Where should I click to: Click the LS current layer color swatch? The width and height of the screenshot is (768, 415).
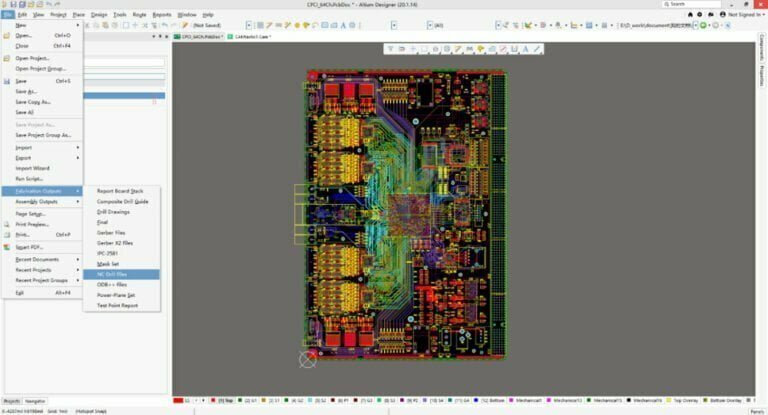pyautogui.click(x=179, y=400)
